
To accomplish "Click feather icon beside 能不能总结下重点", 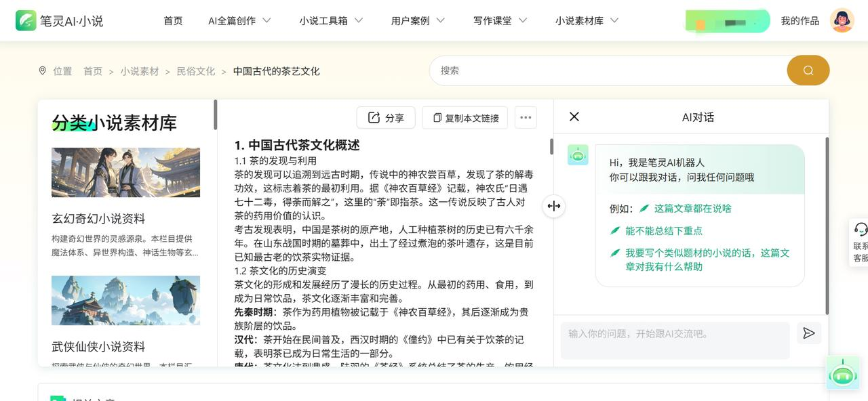I will pyautogui.click(x=615, y=230).
